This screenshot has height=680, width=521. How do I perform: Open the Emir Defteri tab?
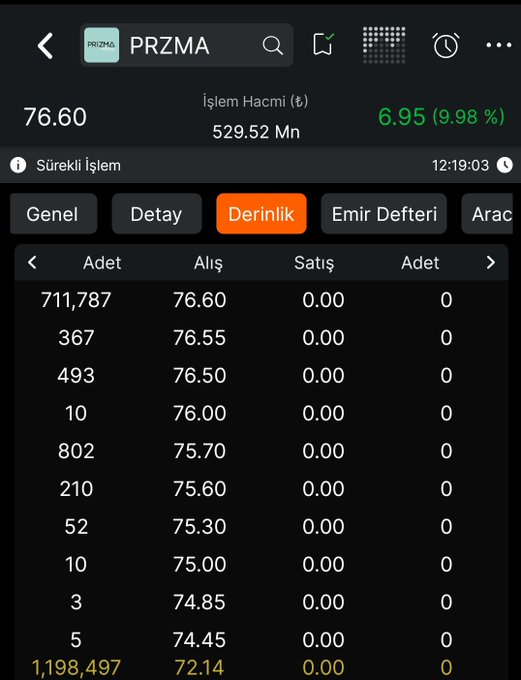(384, 214)
